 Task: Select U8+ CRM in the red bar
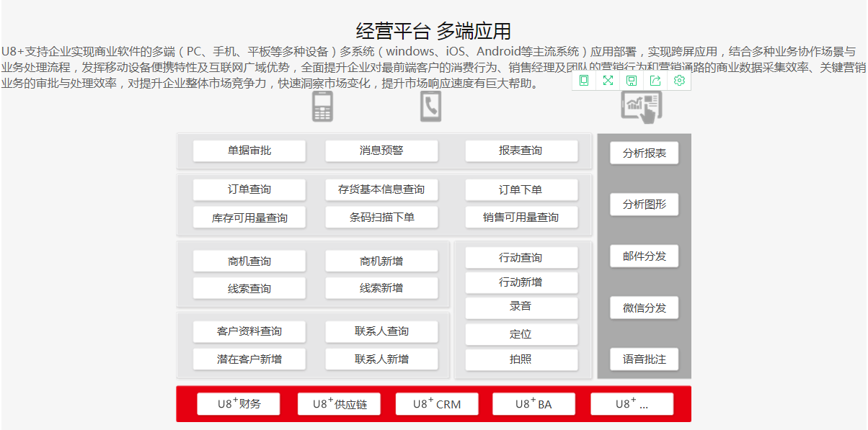pos(437,404)
